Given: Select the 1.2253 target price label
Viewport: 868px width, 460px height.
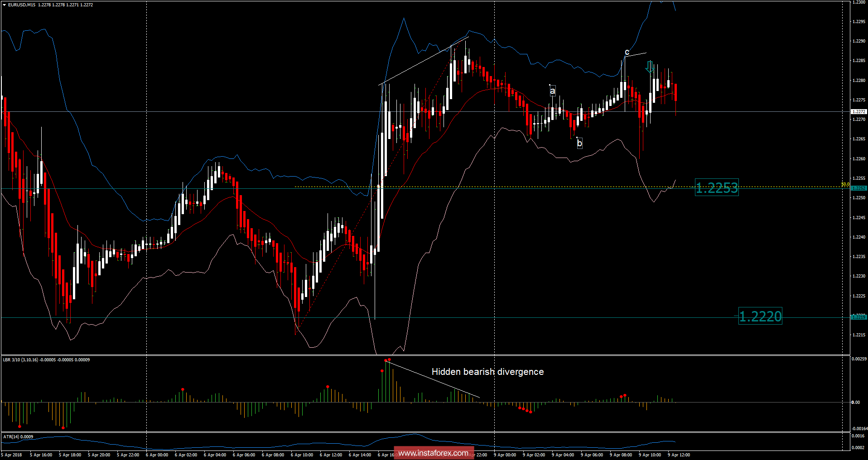Looking at the screenshot, I should [717, 187].
